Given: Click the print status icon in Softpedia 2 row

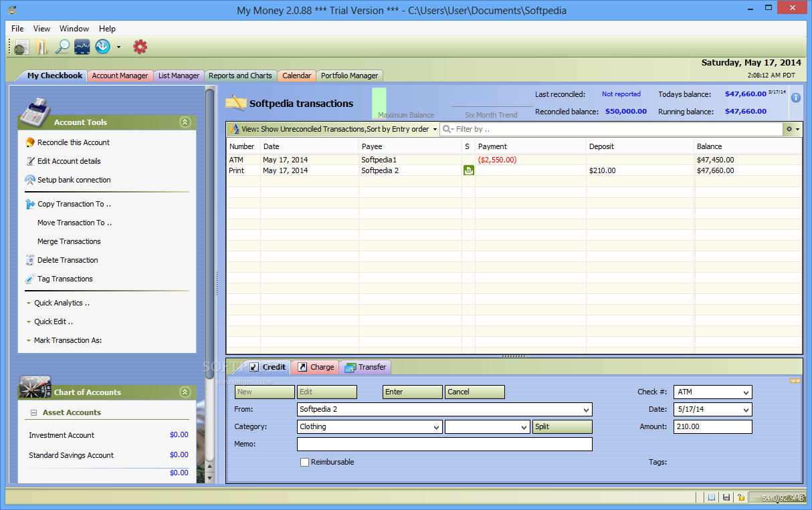Looking at the screenshot, I should coord(468,170).
